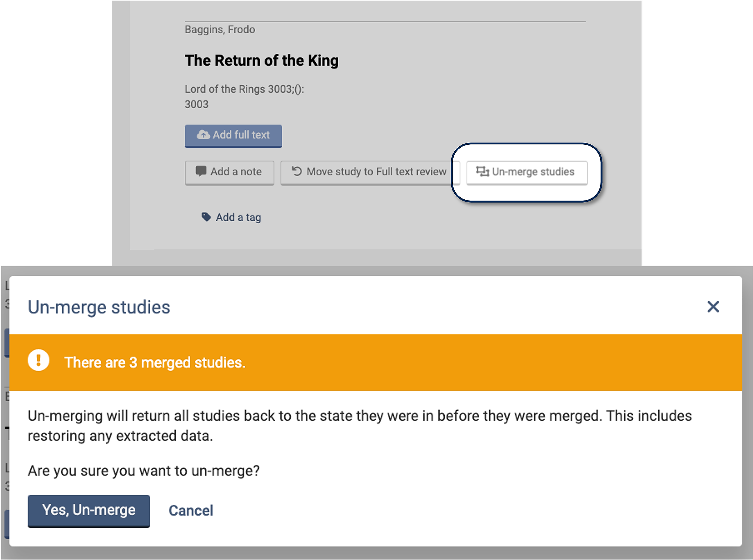Cancel the un-merge dialog

[191, 511]
